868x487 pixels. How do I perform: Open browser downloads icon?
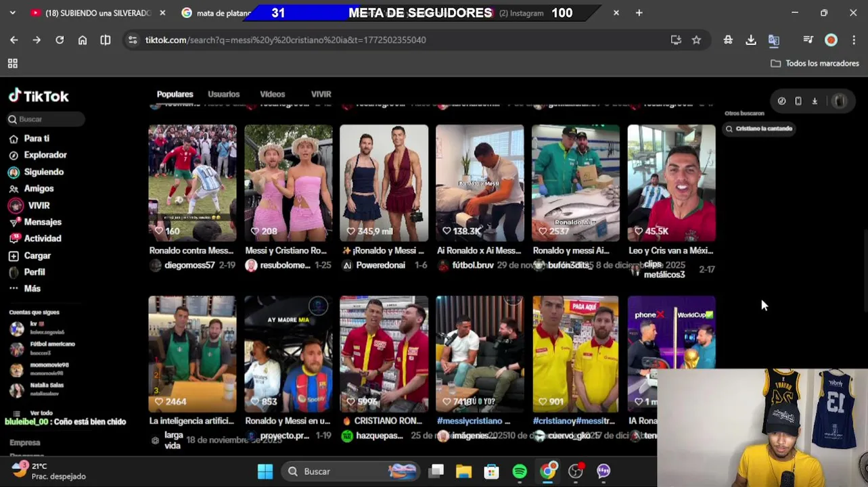pos(751,40)
